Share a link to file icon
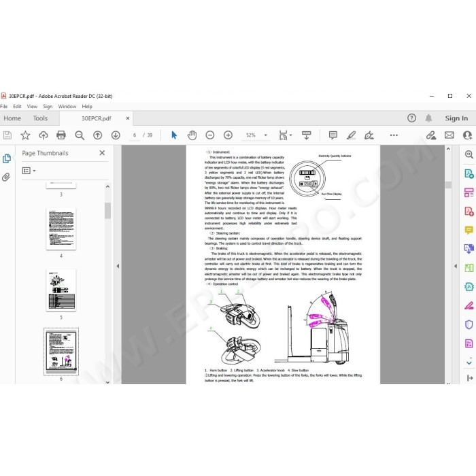The width and height of the screenshot is (476, 476). 431,135
